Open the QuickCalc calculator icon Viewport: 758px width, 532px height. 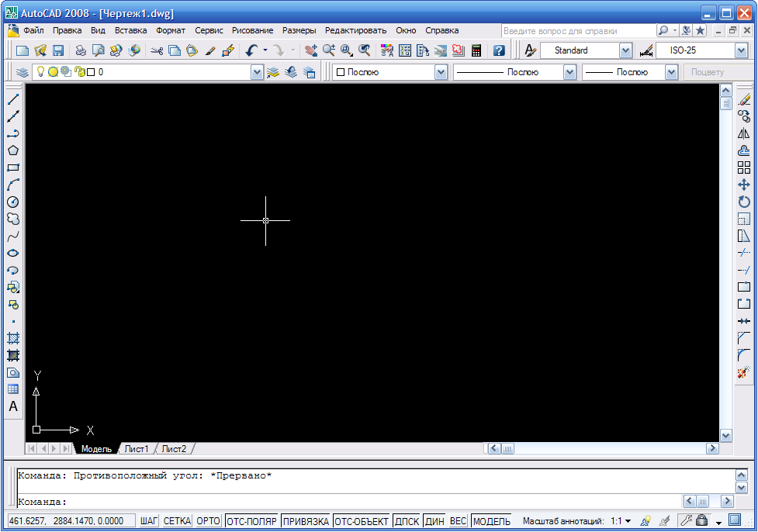[x=476, y=50]
